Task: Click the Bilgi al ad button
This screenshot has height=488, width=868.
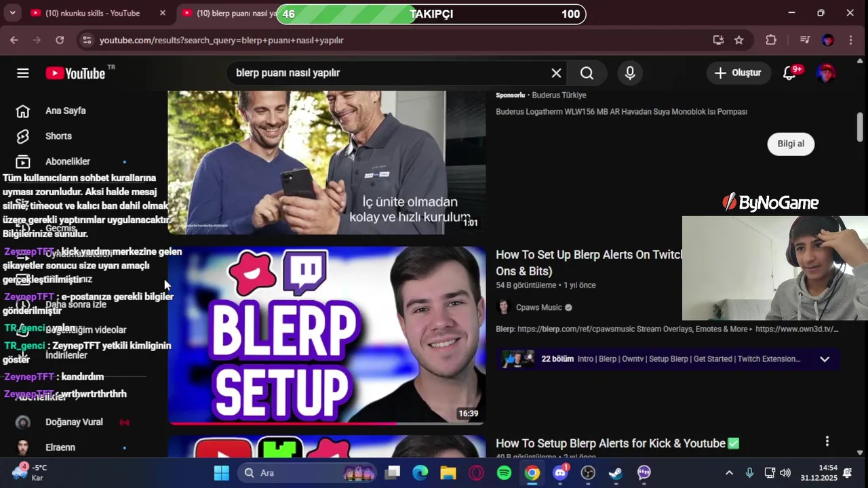Action: click(791, 144)
